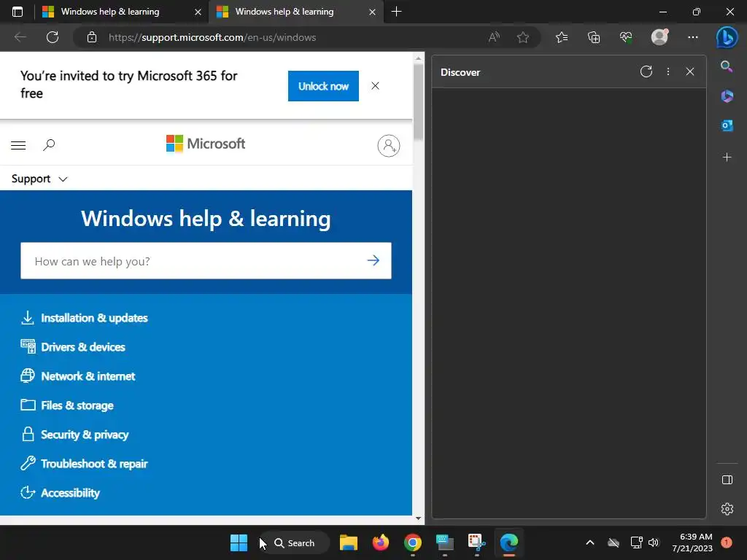Open Browser essentials heart icon

(x=626, y=37)
